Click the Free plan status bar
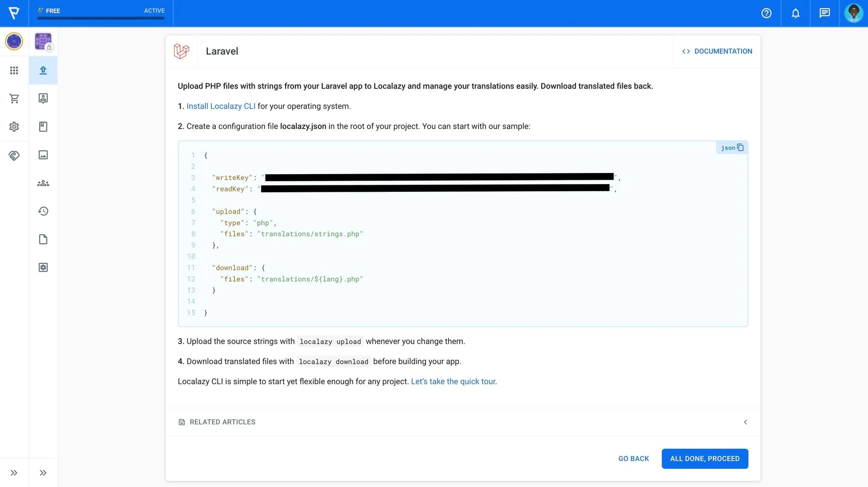Screen dimensions: 868x487 click(101, 13)
